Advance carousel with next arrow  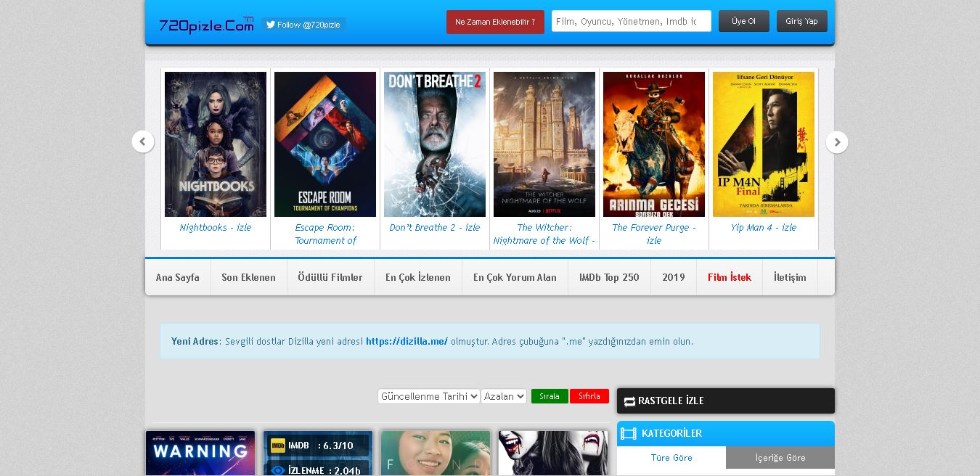tap(837, 141)
